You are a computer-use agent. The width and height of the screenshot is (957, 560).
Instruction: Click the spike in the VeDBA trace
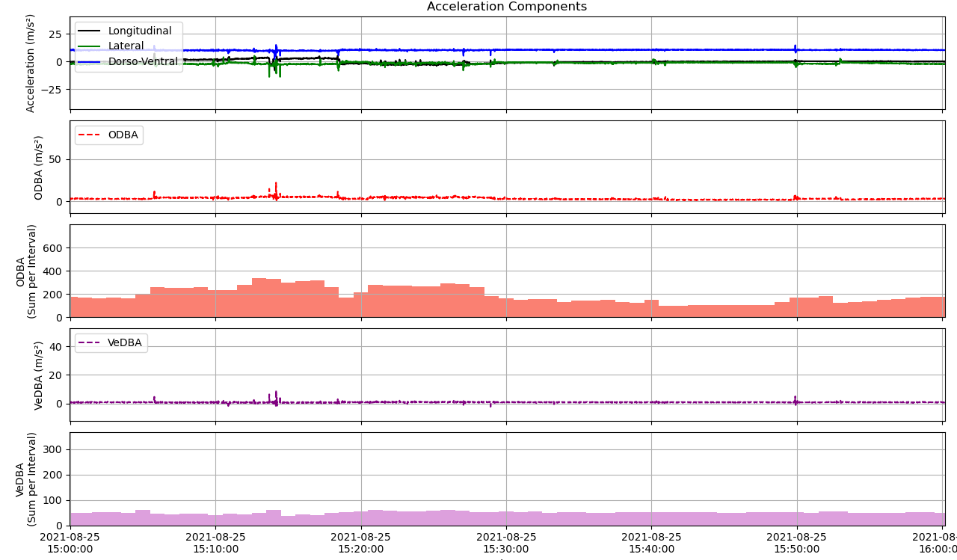click(276, 394)
